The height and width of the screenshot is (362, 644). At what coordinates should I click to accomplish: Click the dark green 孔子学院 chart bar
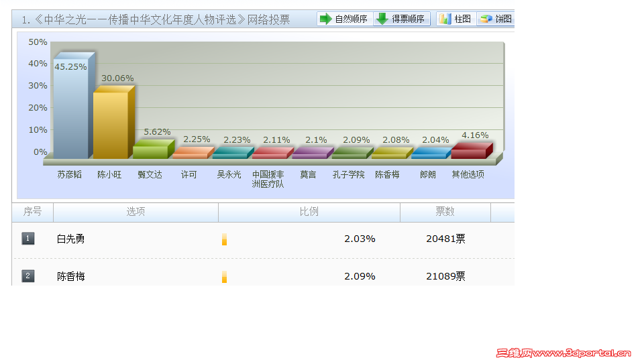tap(352, 153)
